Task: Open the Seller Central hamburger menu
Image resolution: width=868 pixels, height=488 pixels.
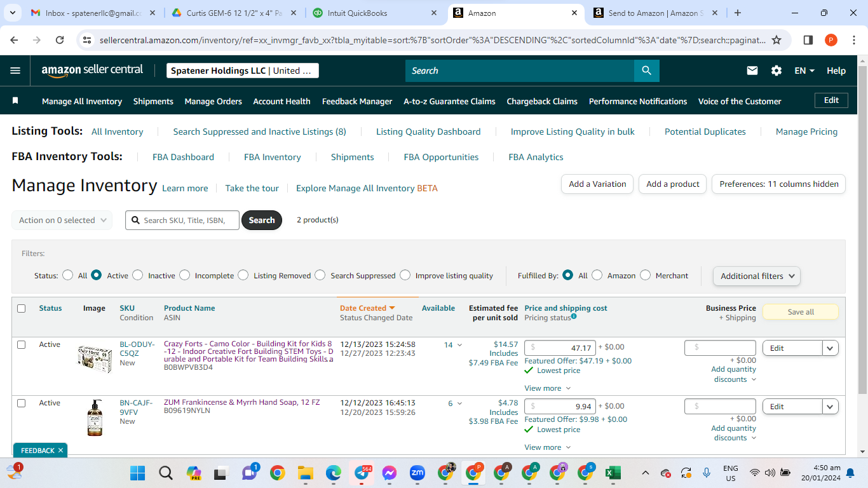Action: point(15,71)
